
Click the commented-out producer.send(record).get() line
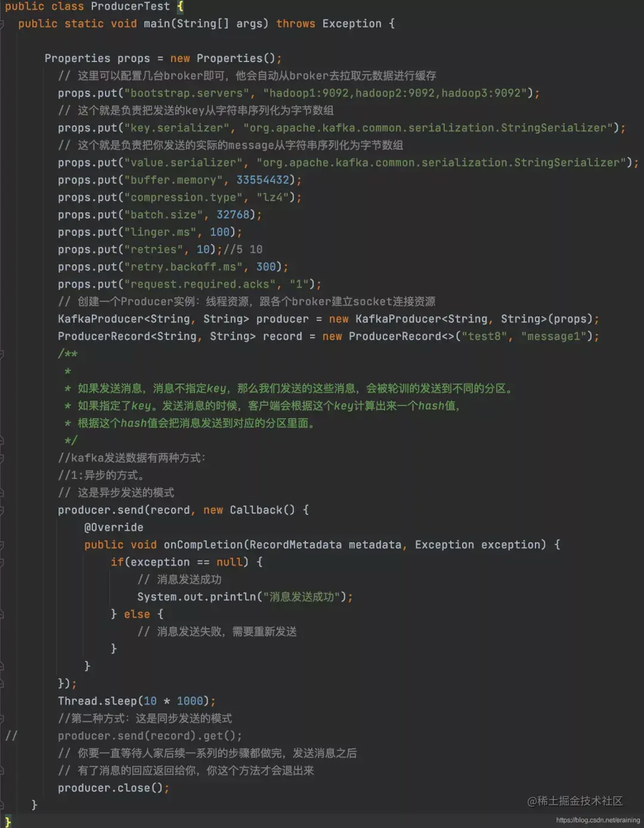pos(150,736)
